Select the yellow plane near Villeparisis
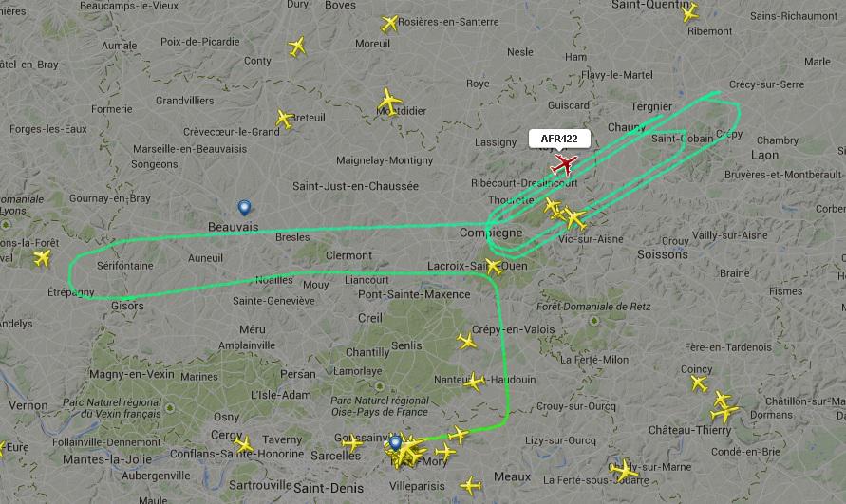The image size is (846, 504). [x=471, y=486]
